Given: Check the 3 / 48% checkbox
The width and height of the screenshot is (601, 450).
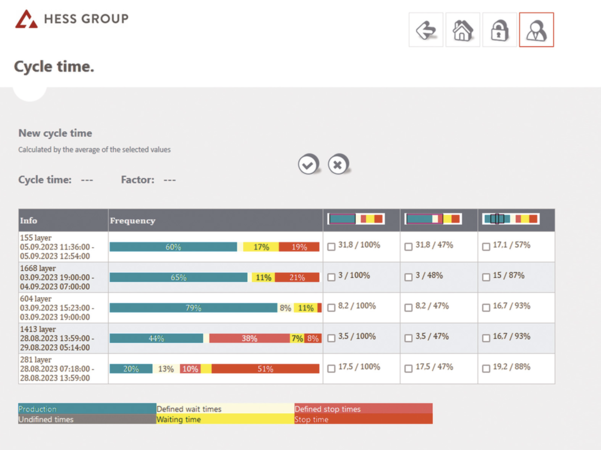Looking at the screenshot, I should 409,277.
